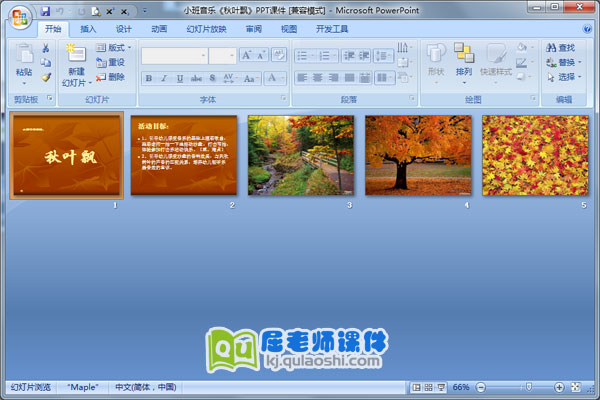Screen dimensions: 600x400
Task: Open the 版式 layout dropdown
Action: [x=113, y=48]
